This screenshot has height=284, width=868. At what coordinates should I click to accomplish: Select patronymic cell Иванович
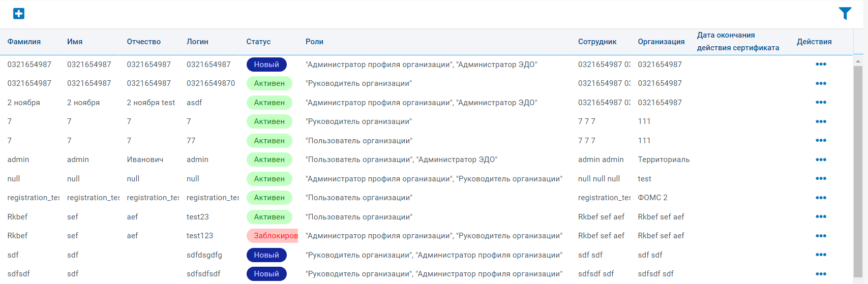pyautogui.click(x=145, y=160)
